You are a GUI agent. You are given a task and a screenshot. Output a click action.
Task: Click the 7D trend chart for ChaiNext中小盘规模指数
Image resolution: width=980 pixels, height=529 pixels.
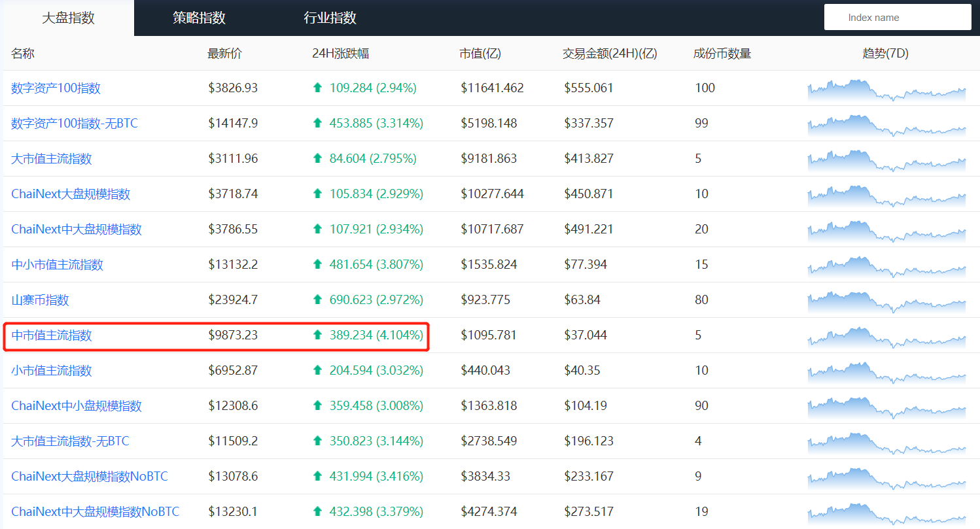886,407
